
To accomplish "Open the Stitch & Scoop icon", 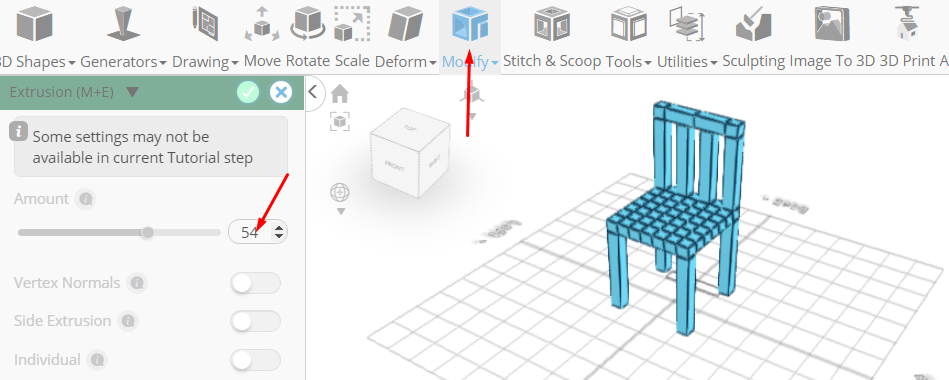I will tap(552, 24).
